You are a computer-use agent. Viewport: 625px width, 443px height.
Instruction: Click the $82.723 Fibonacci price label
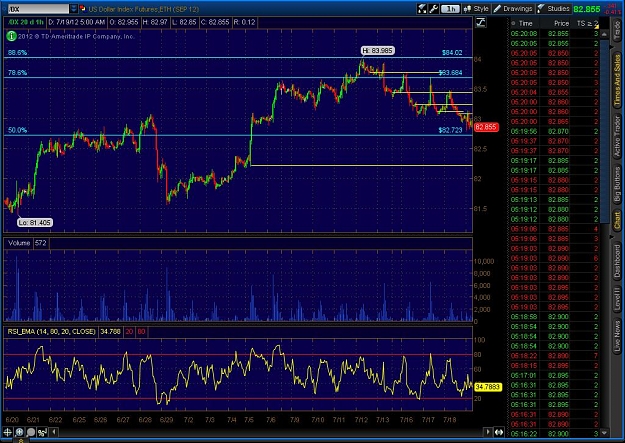450,130
